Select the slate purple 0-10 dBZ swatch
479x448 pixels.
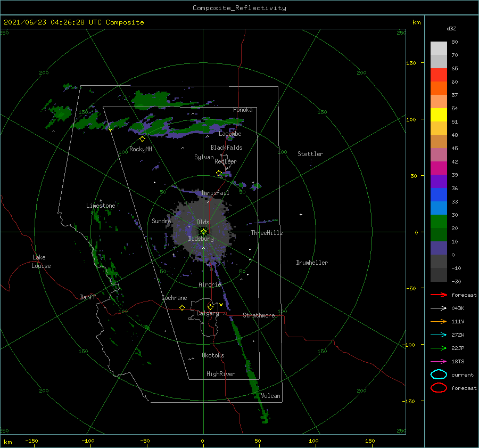(439, 248)
